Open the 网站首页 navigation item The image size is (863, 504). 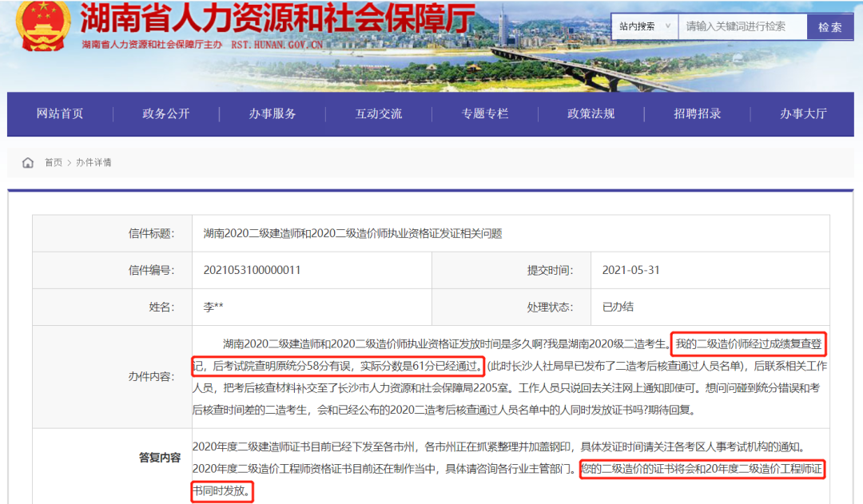(x=60, y=113)
